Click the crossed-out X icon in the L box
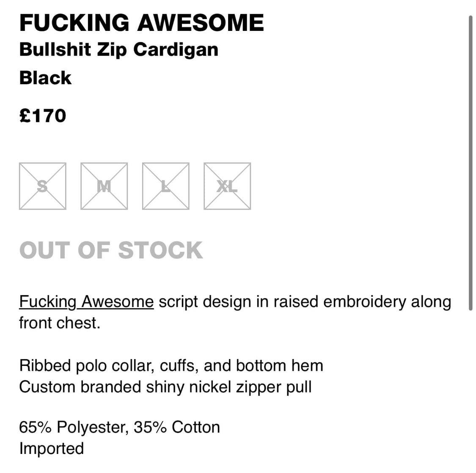 165,186
